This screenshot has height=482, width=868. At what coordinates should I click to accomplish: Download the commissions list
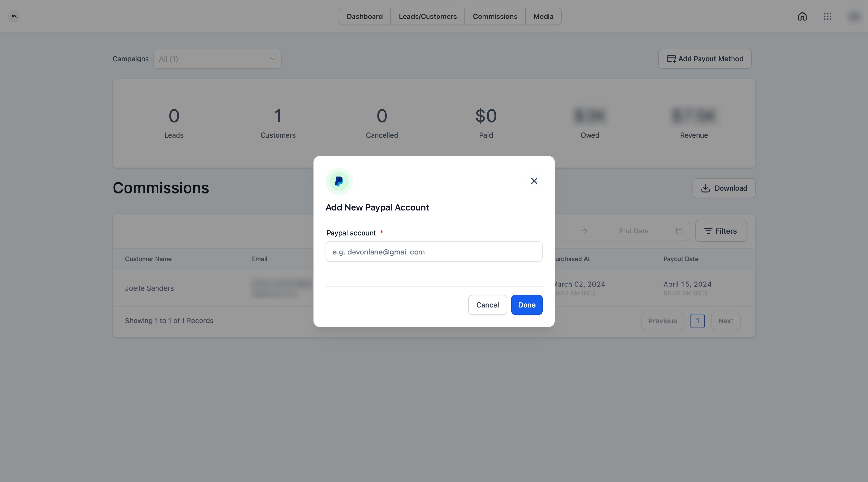click(724, 188)
